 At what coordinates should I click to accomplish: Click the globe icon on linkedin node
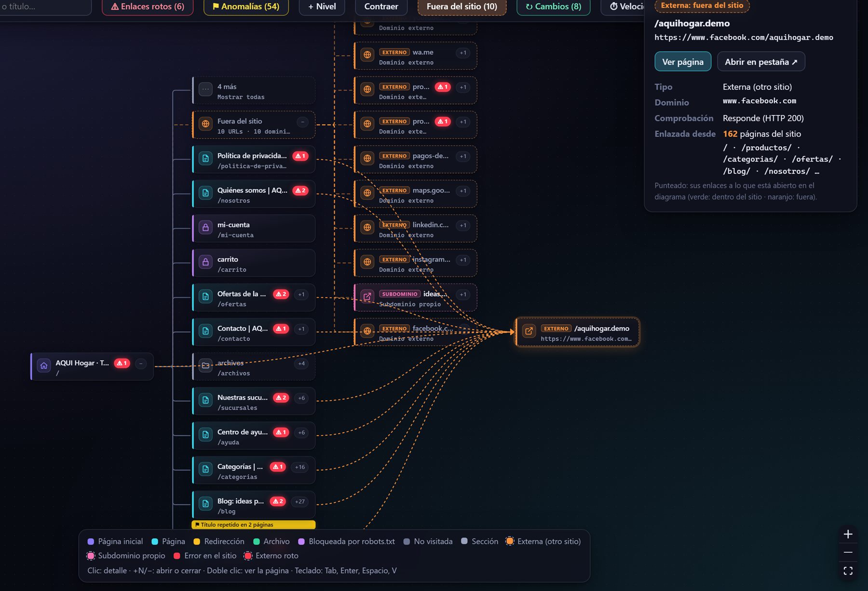click(x=367, y=228)
